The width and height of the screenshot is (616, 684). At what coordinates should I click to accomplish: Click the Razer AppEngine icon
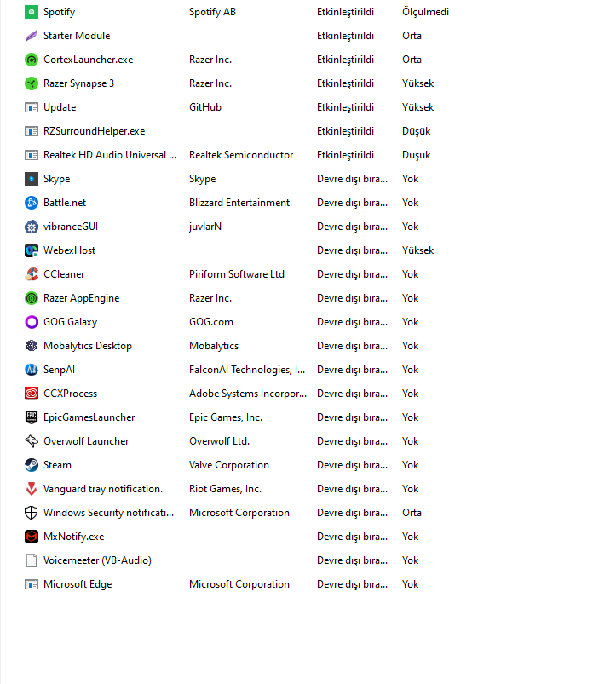pyautogui.click(x=32, y=298)
